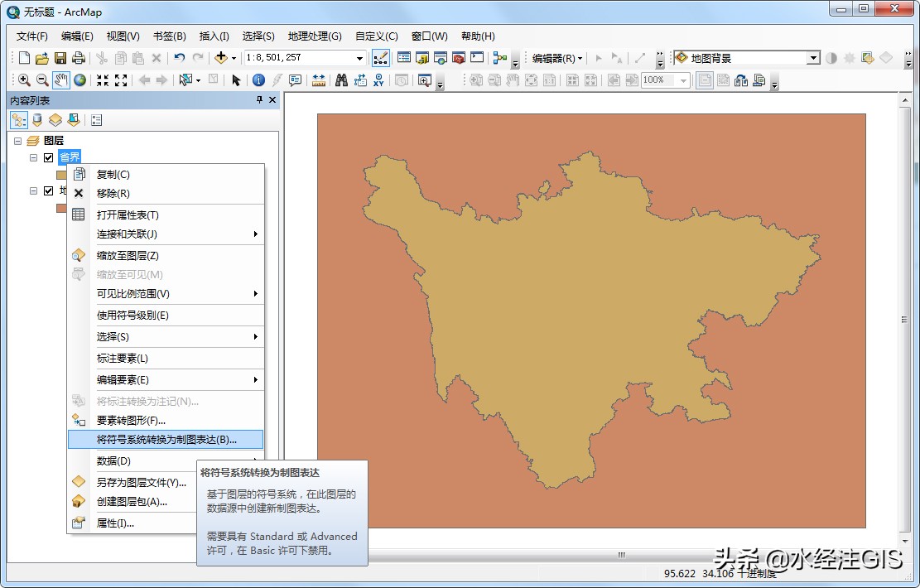The image size is (920, 588).
Task: Click the Save document icon
Action: pos(60,57)
